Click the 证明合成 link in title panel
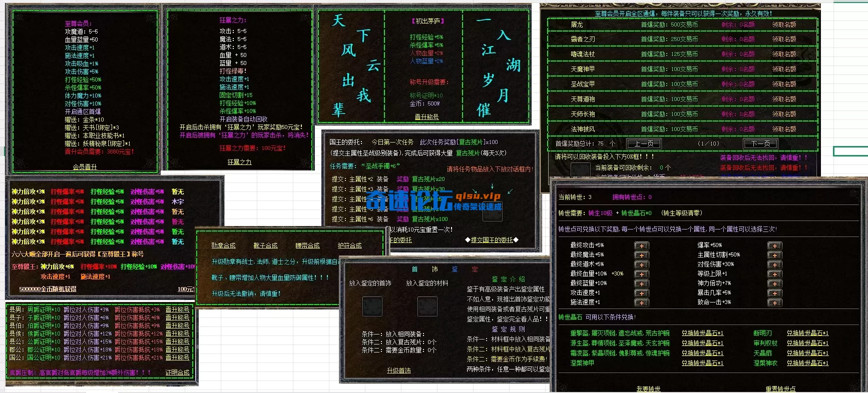The height and width of the screenshot is (393, 868). (177, 372)
